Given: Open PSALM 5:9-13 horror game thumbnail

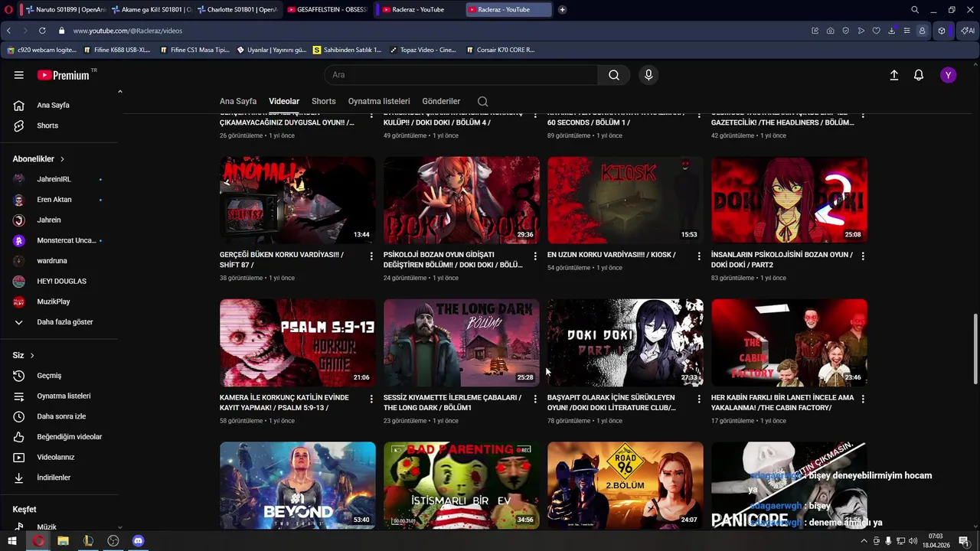Looking at the screenshot, I should click(298, 342).
